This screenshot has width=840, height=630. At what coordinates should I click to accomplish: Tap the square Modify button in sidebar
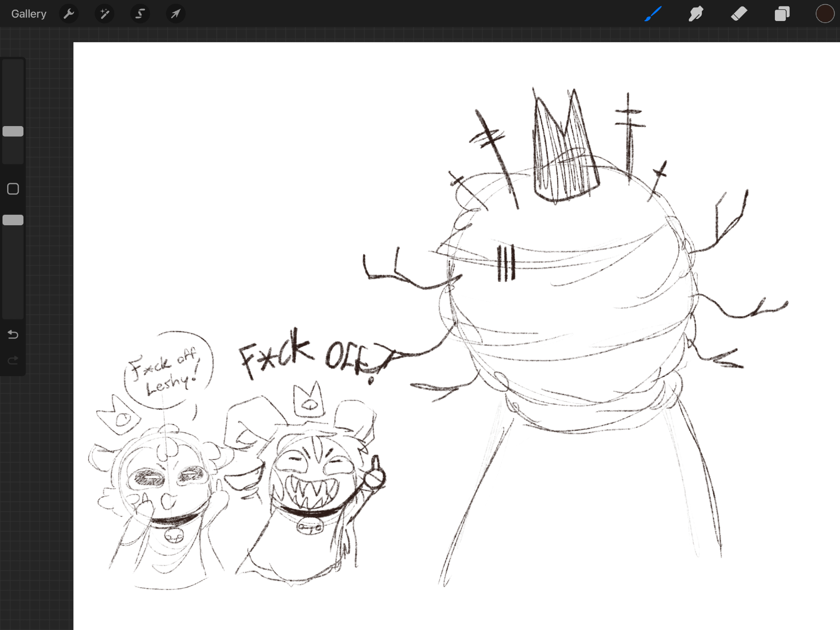pyautogui.click(x=13, y=189)
